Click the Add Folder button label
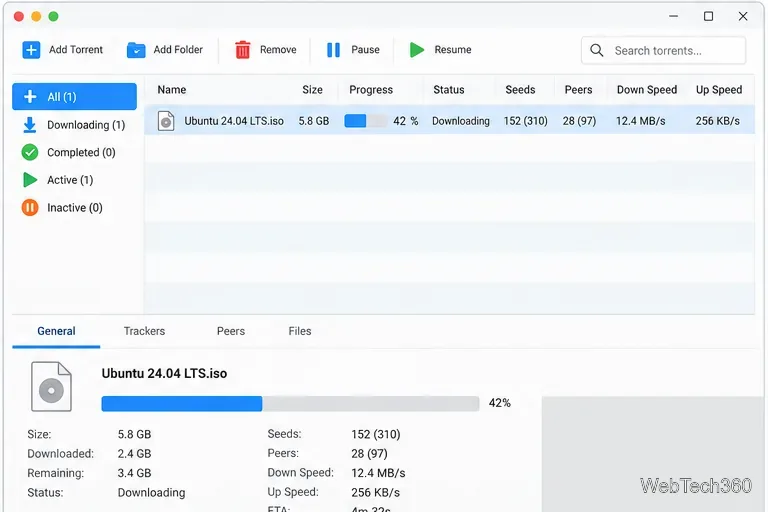This screenshot has width=768, height=512. tap(178, 50)
